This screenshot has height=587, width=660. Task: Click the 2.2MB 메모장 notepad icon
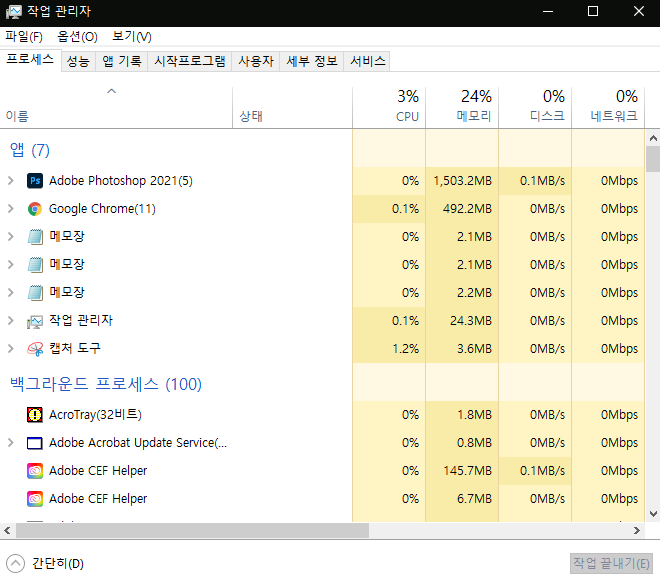[x=35, y=293]
